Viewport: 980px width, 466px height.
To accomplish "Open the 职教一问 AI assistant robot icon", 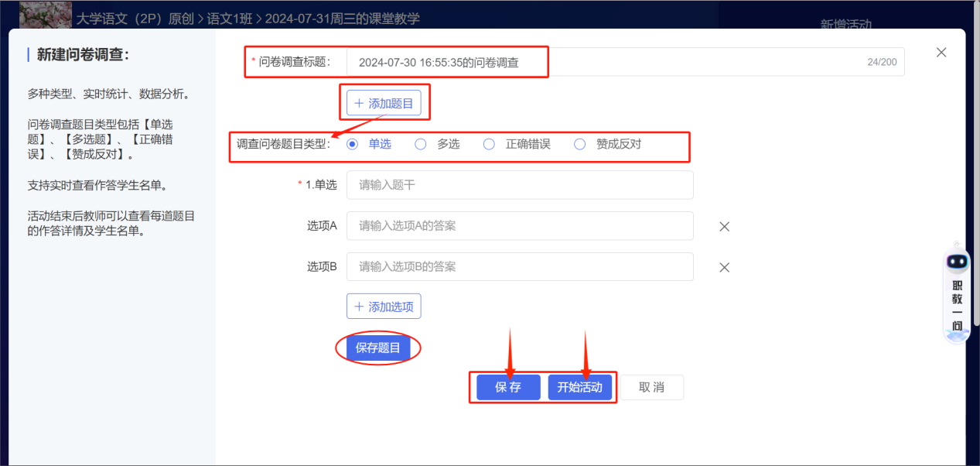I will click(x=957, y=262).
